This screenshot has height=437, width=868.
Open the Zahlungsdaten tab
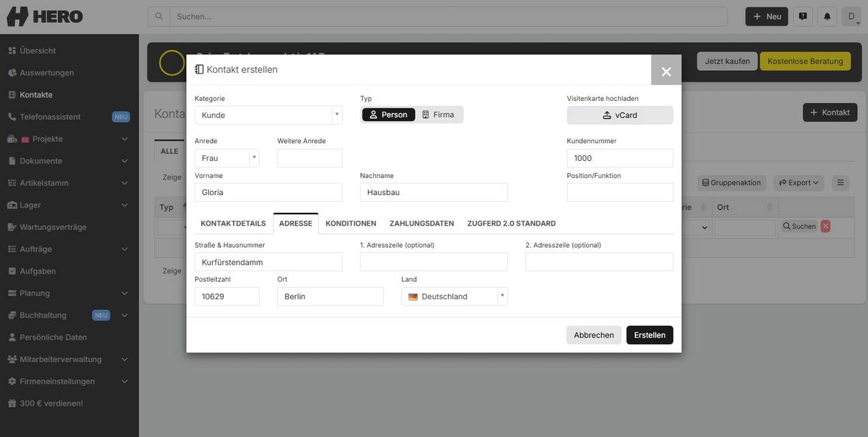[422, 224]
